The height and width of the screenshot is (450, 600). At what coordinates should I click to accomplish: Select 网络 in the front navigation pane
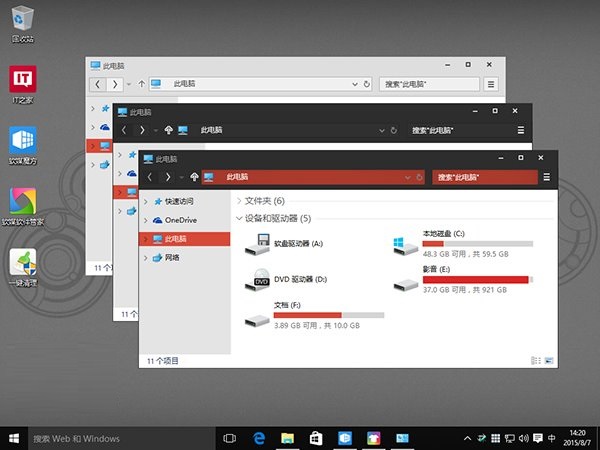(x=171, y=257)
